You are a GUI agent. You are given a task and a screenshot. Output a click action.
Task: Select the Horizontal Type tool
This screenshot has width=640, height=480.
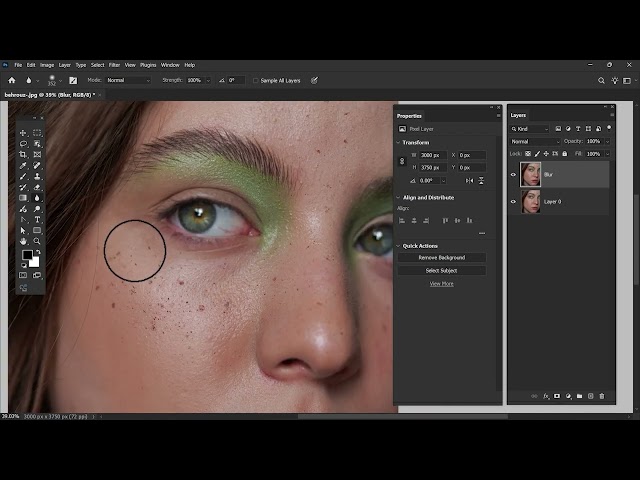pyautogui.click(x=37, y=220)
